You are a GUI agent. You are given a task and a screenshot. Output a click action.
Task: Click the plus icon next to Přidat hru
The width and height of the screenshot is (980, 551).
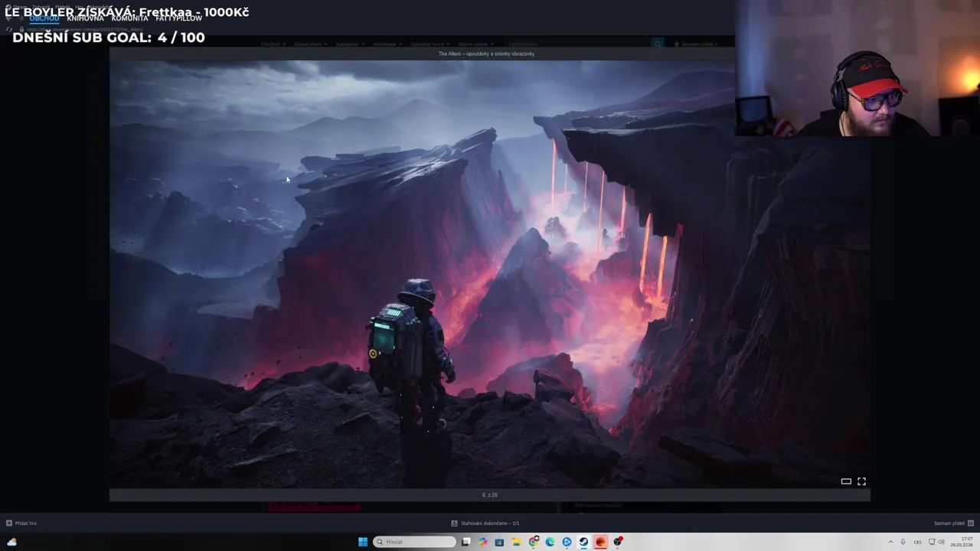coord(9,523)
